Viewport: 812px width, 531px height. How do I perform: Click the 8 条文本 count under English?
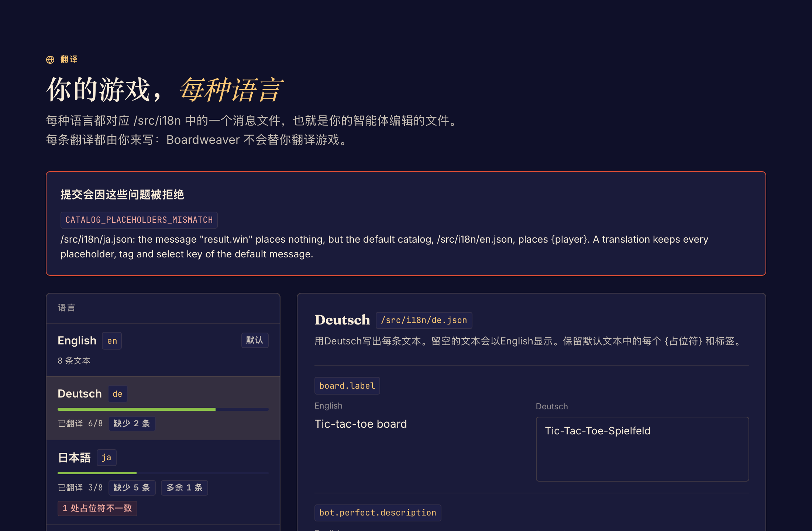point(74,361)
